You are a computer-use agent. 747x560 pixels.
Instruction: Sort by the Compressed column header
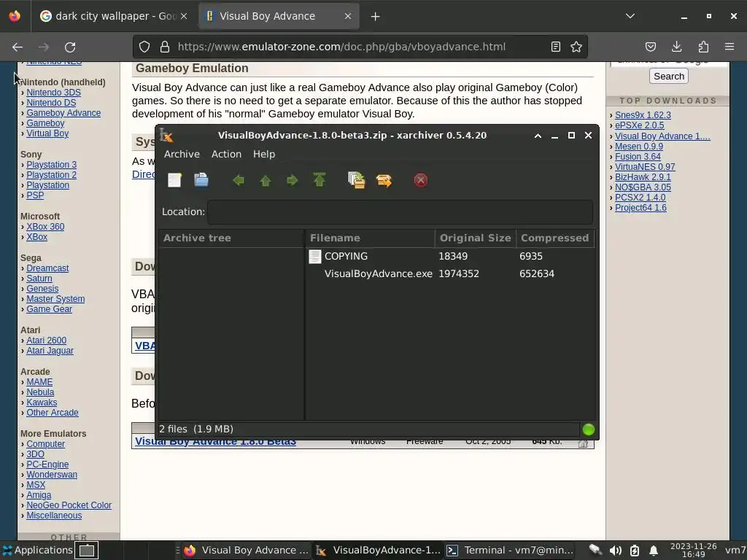(x=555, y=238)
